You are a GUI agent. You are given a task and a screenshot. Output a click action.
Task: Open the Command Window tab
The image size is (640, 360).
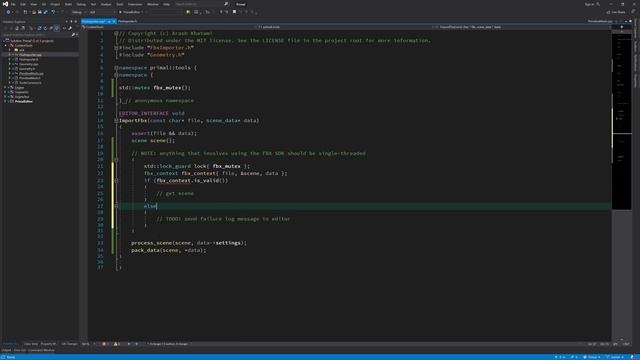click(x=41, y=350)
